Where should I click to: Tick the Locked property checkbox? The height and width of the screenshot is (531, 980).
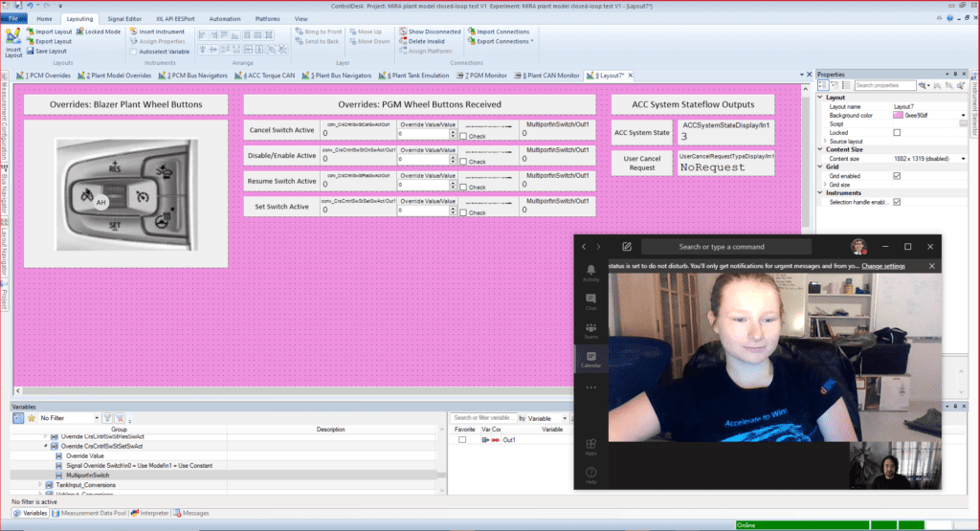pos(897,132)
